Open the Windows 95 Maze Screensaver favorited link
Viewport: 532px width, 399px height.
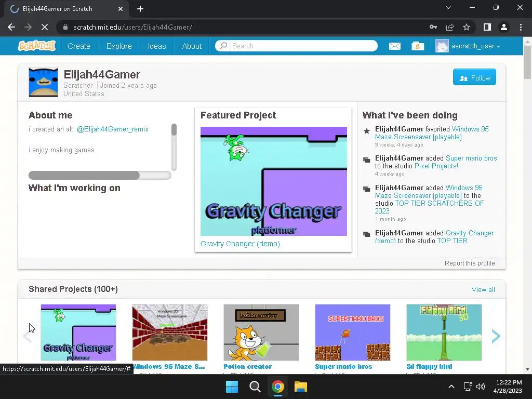tap(432, 133)
